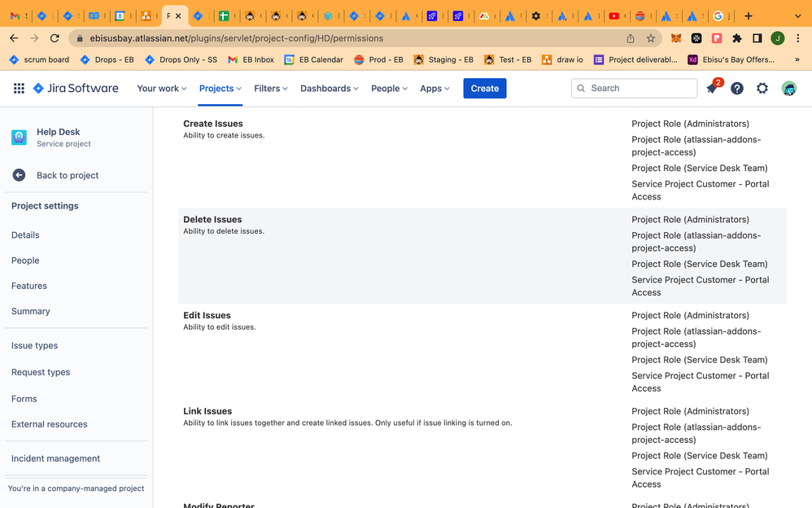
Task: Click the Delete Issues permission heading
Action: 212,219
